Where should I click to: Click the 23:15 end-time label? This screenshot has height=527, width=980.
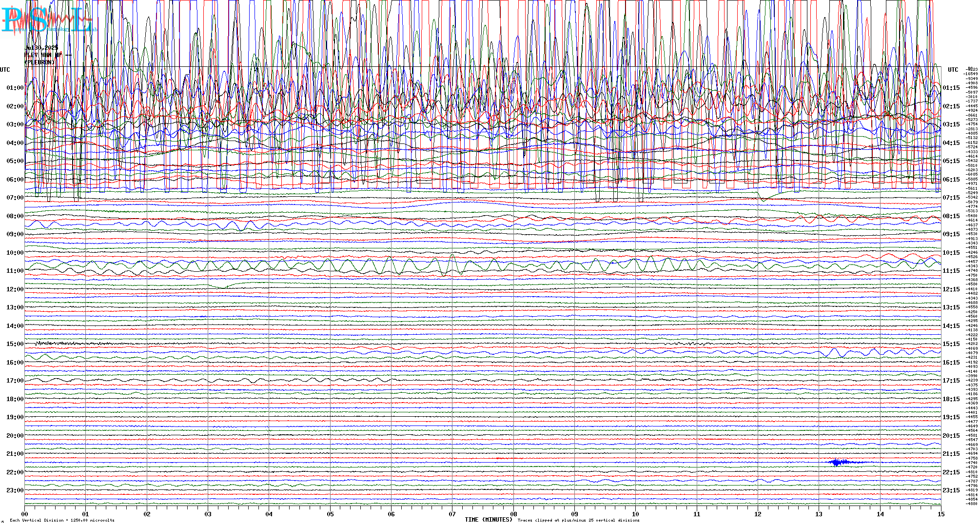[951, 491]
